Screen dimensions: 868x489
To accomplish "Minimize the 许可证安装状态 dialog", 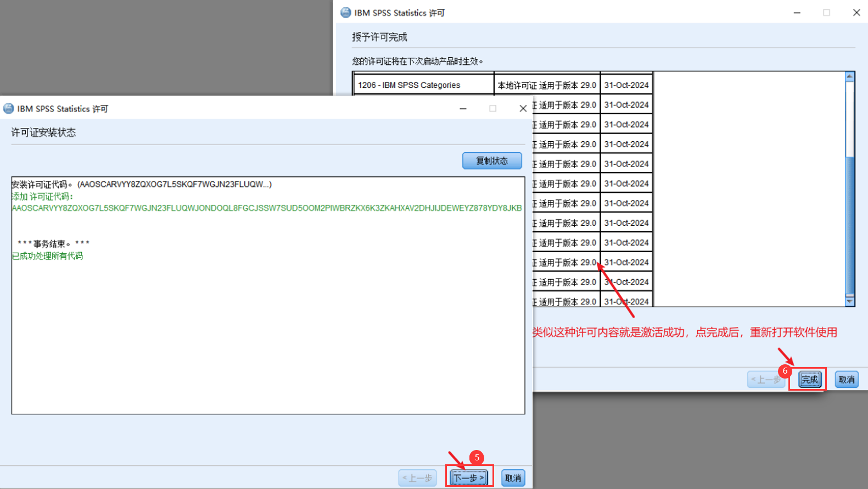I will click(463, 109).
